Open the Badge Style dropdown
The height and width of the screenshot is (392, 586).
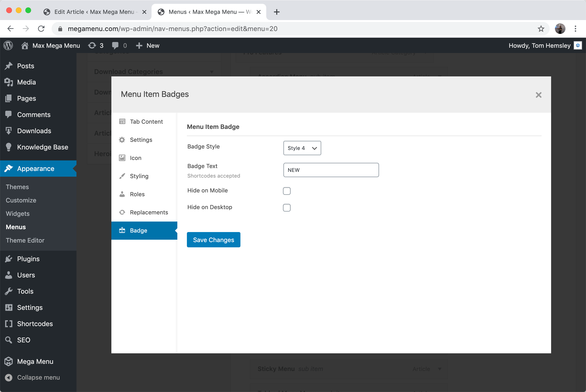click(302, 148)
